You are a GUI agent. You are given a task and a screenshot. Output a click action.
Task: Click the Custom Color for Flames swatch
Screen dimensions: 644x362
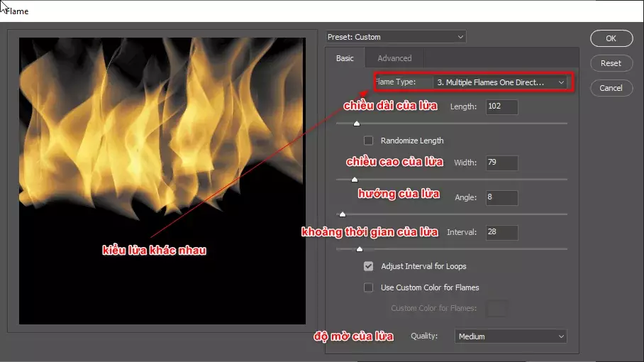[496, 308]
